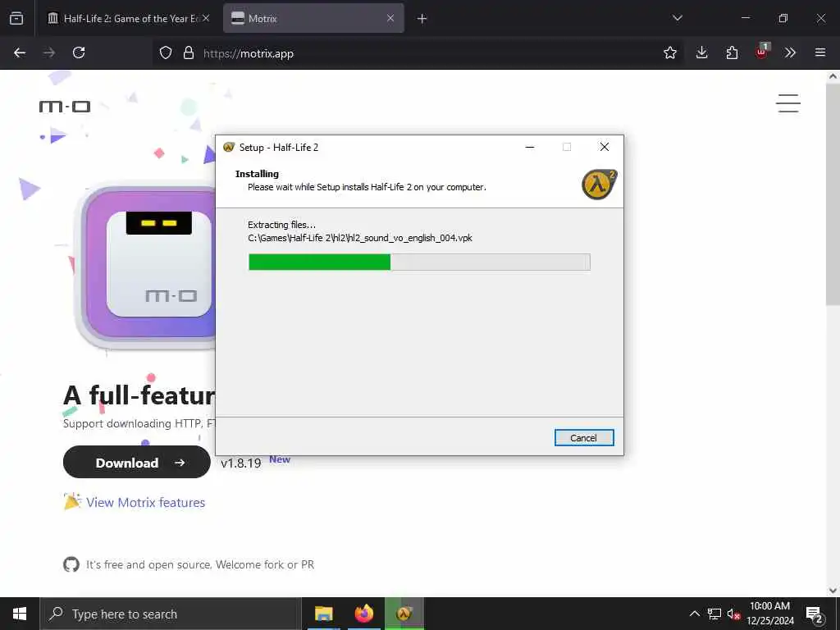
Task: Click the Download button on Motrix page
Action: pos(137,463)
